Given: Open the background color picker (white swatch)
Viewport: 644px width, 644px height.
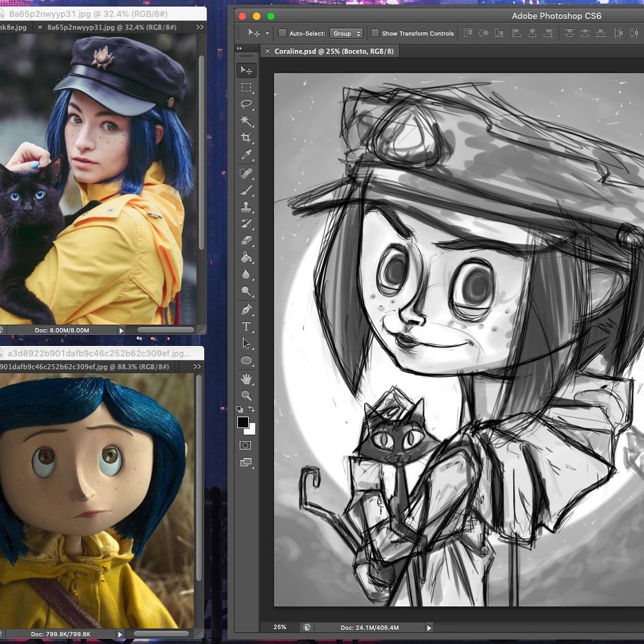Looking at the screenshot, I should (251, 430).
